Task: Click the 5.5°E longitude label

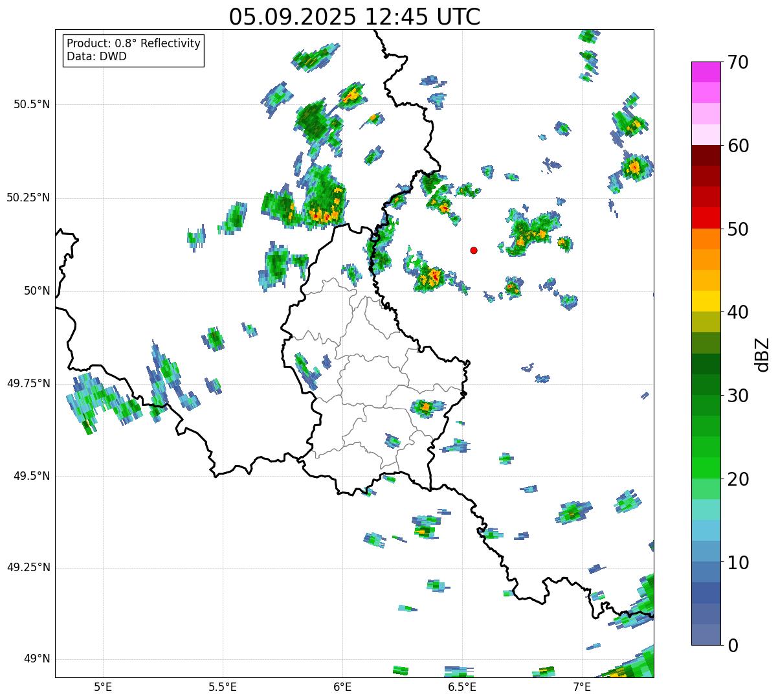Action: pyautogui.click(x=223, y=687)
